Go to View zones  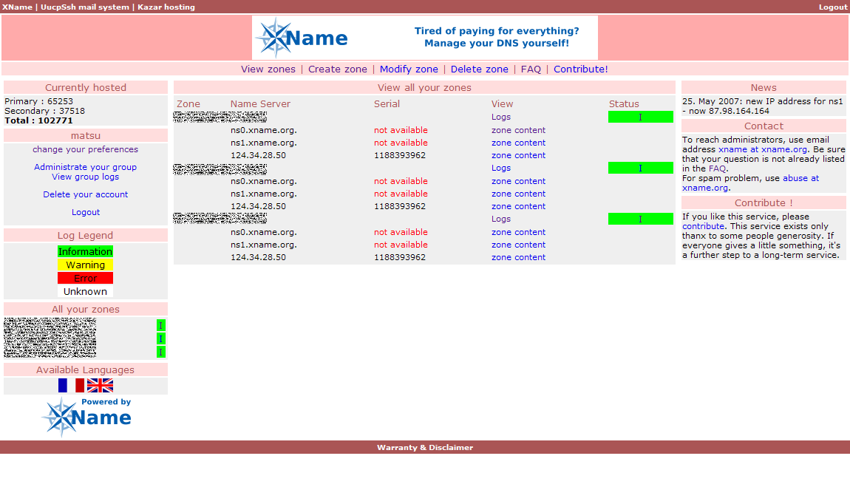(268, 69)
